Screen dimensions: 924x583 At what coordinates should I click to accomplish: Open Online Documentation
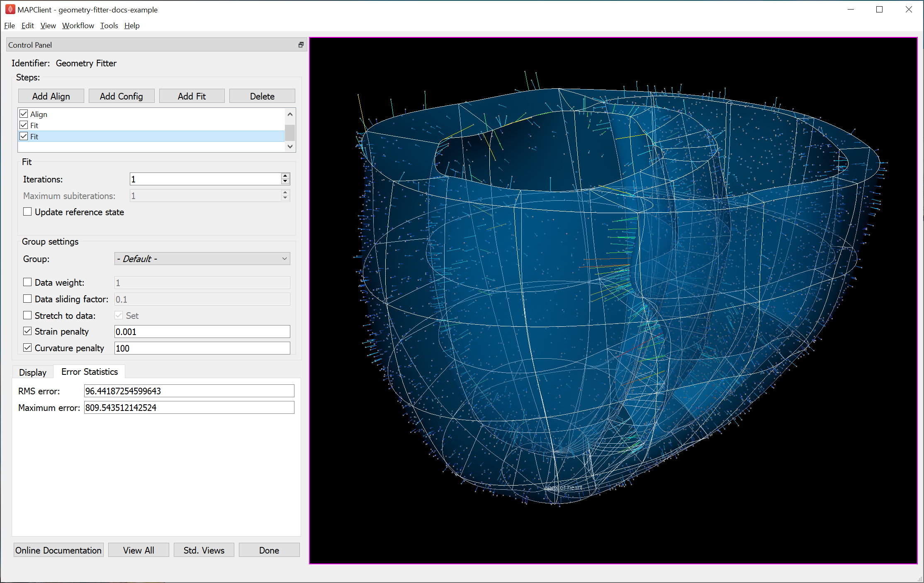coord(58,550)
